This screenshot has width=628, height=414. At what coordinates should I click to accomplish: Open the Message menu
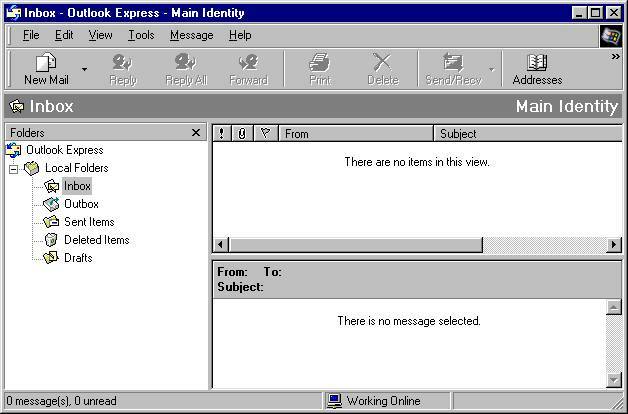(191, 35)
